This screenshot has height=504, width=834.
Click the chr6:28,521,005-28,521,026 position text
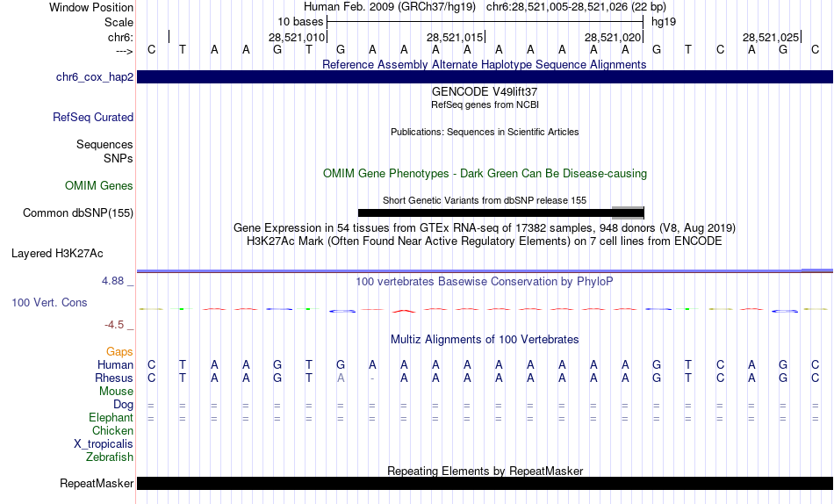[x=576, y=7]
